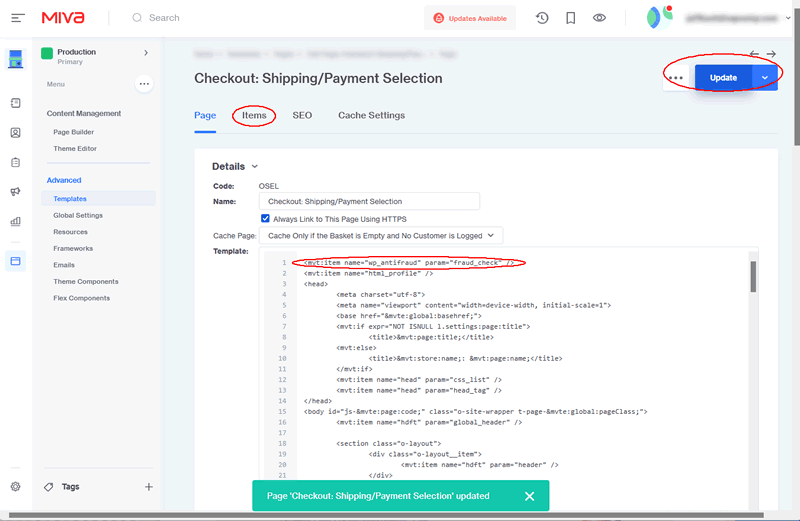Viewport: 800px width, 521px height.
Task: Click the eye preview icon
Action: [599, 18]
